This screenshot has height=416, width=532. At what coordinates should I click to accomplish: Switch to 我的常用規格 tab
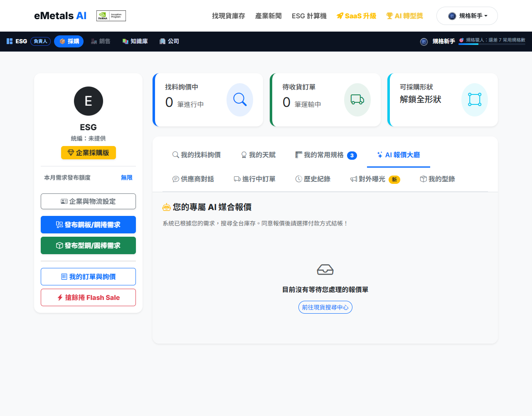pyautogui.click(x=326, y=155)
